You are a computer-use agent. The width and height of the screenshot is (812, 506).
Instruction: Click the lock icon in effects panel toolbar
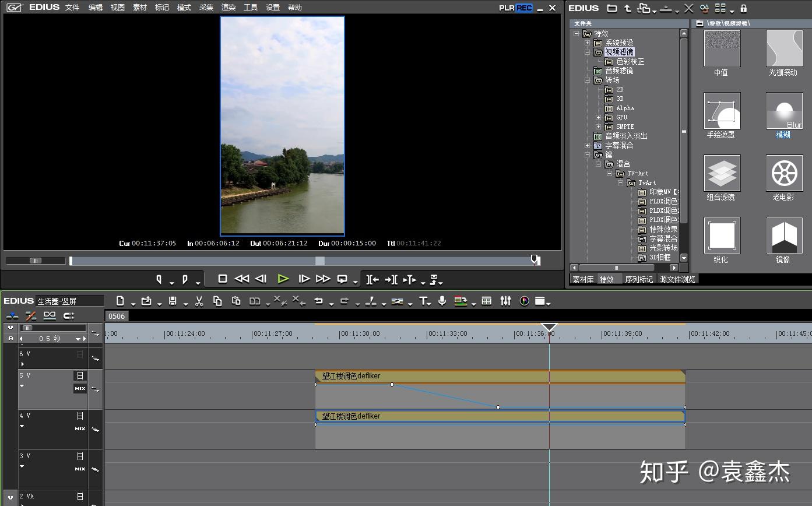tap(743, 8)
